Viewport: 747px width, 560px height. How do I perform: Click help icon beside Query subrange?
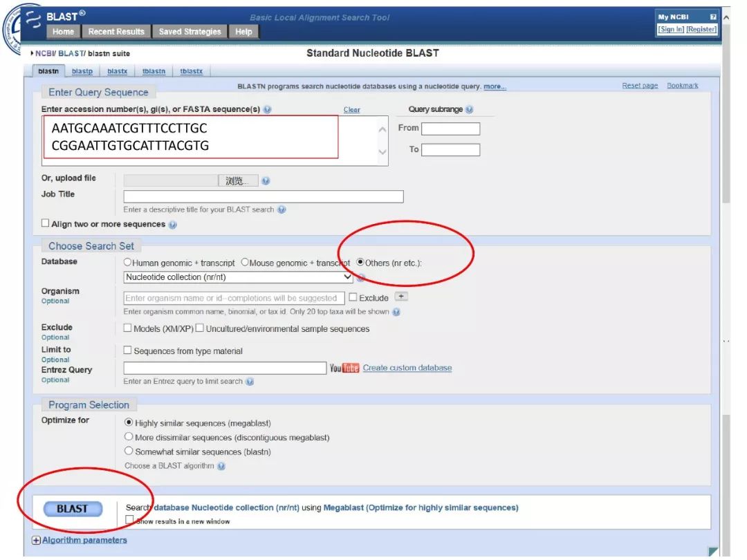469,109
